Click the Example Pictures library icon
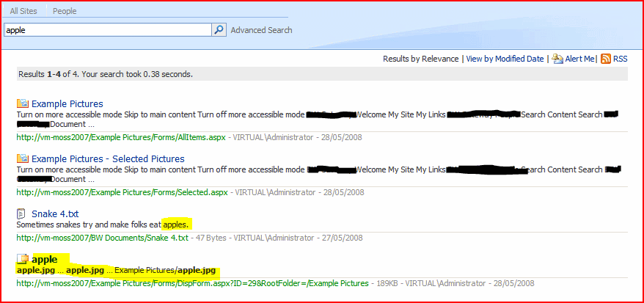Screen dimensions: 644x303 click(x=23, y=103)
